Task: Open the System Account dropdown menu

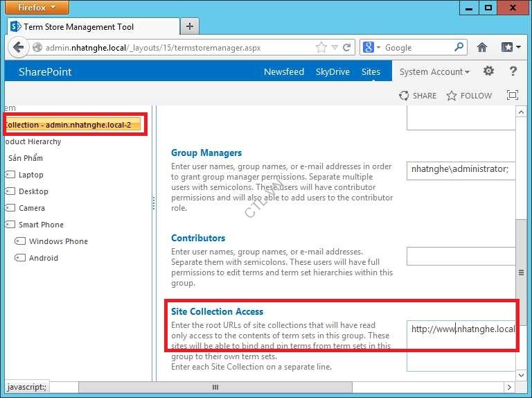Action: (x=434, y=71)
